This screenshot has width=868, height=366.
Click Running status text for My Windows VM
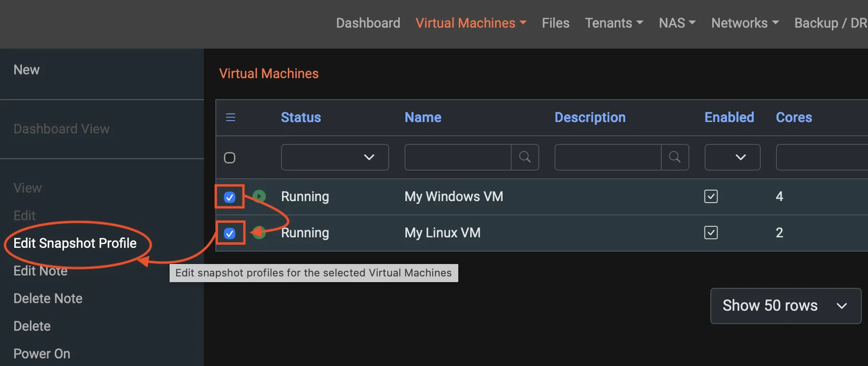(x=305, y=196)
